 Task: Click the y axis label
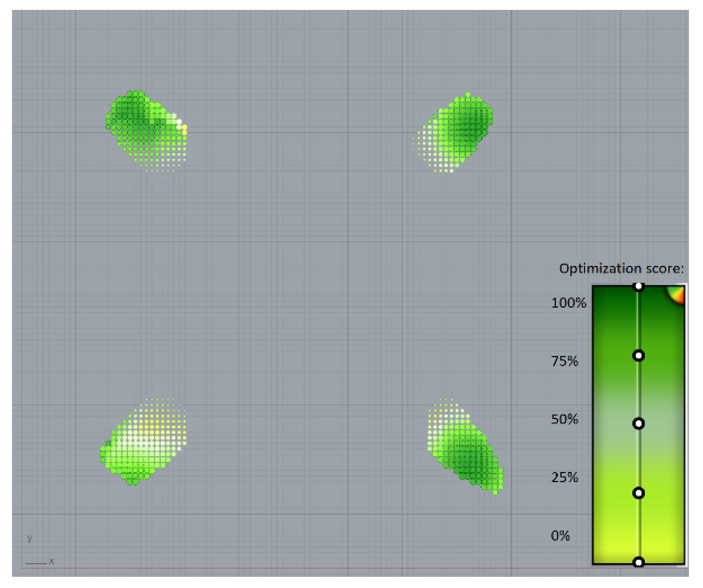tap(29, 538)
